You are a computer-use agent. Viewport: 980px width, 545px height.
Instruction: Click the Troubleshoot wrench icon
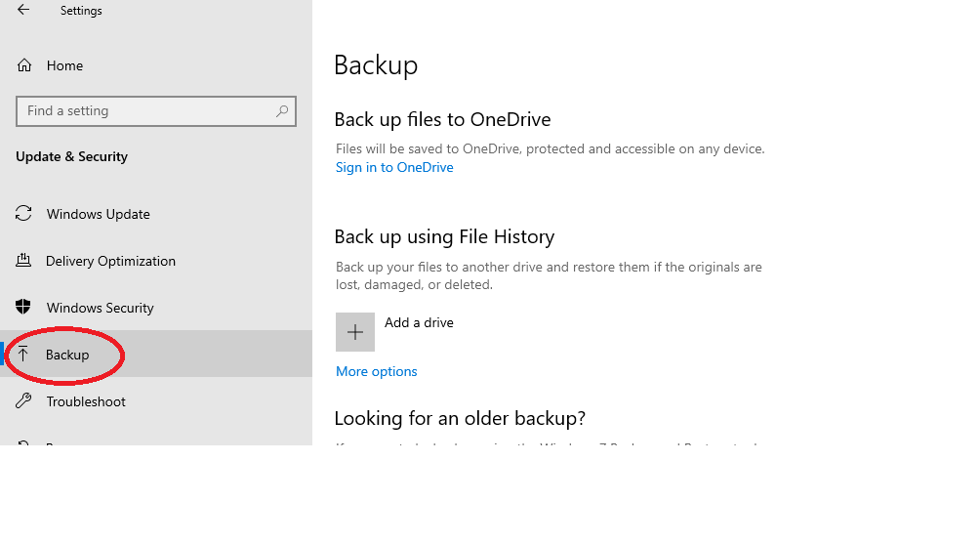23,400
